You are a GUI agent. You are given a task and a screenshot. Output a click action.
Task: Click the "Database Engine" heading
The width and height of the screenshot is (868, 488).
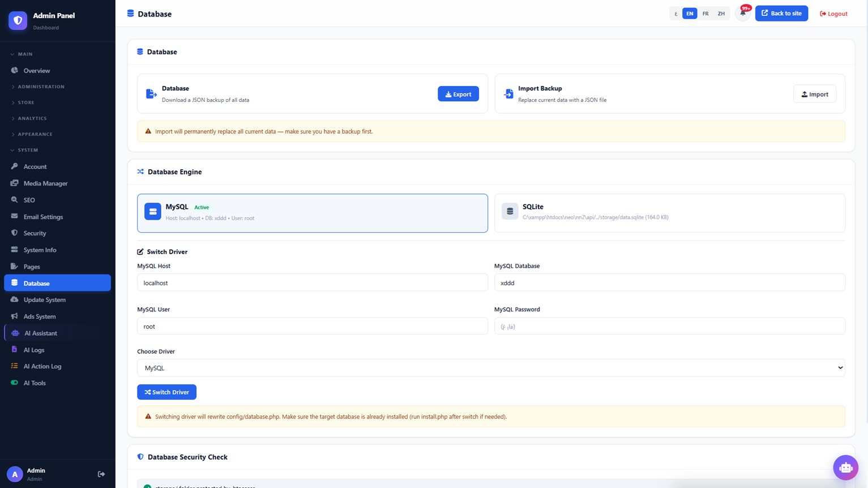174,172
